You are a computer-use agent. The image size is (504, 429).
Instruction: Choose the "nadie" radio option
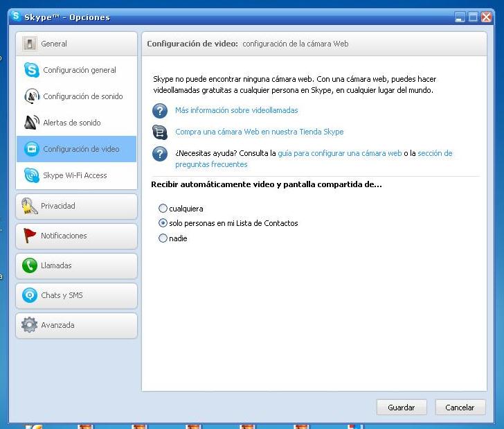163,238
